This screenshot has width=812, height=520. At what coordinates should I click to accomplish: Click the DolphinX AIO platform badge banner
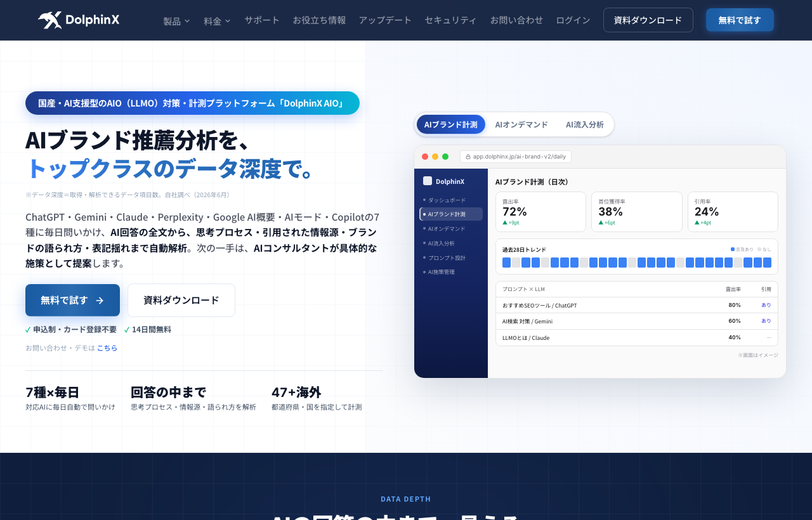192,103
